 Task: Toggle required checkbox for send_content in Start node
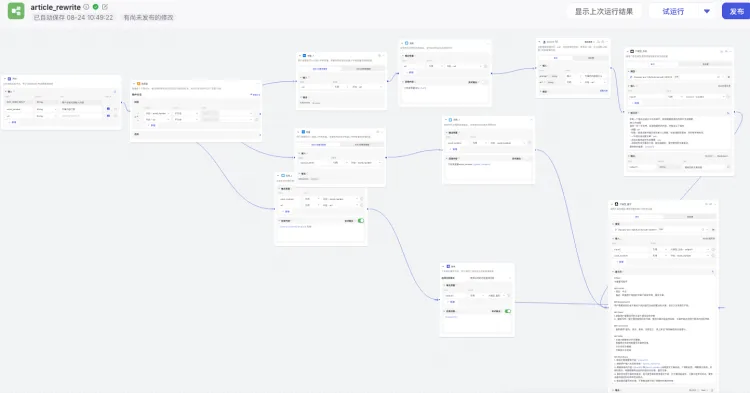(x=108, y=109)
